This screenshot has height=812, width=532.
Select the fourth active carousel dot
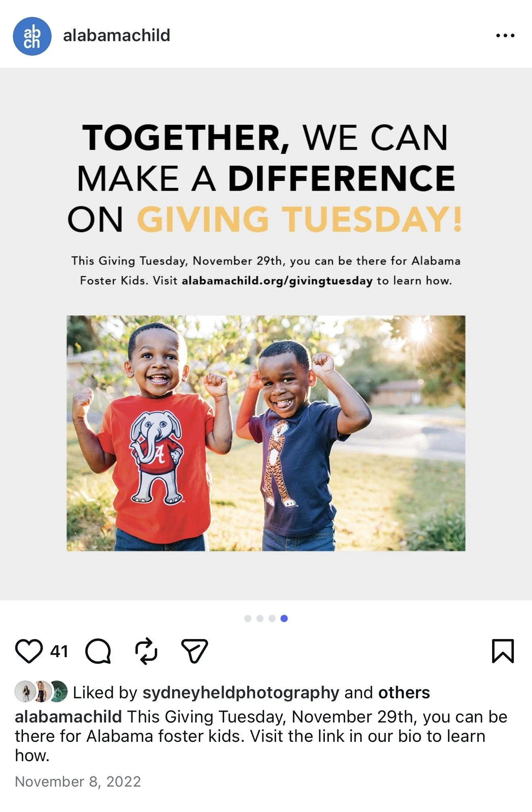(x=284, y=618)
